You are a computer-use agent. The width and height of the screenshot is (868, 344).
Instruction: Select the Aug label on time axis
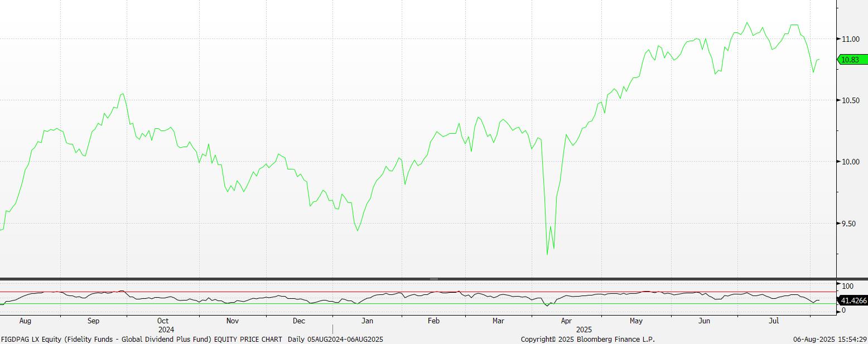[x=25, y=321]
